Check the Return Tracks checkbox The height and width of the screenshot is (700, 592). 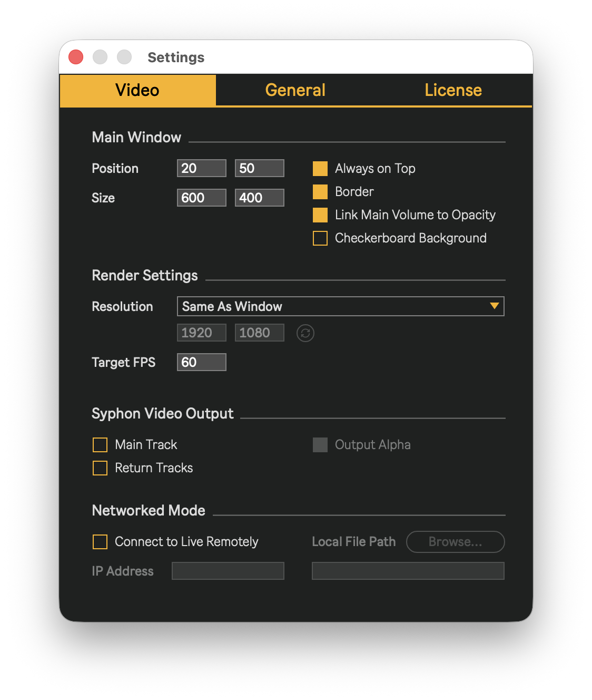pos(100,468)
